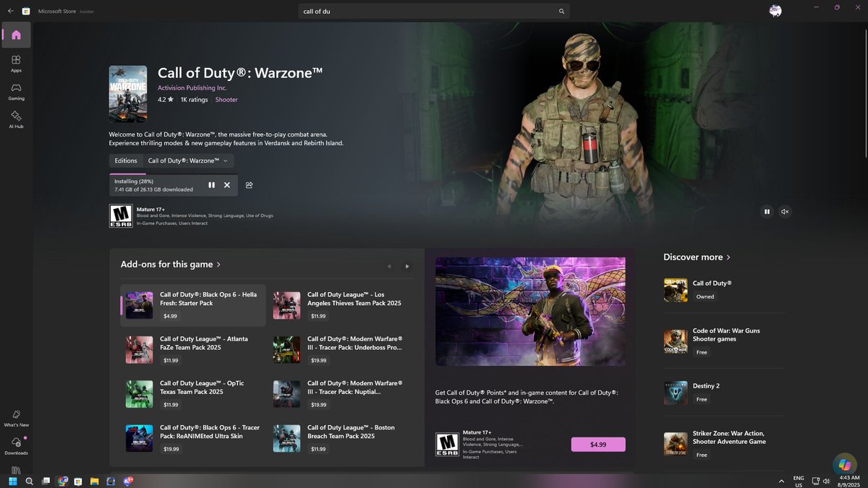
Task: Open the Apps section in sidebar
Action: (x=17, y=64)
